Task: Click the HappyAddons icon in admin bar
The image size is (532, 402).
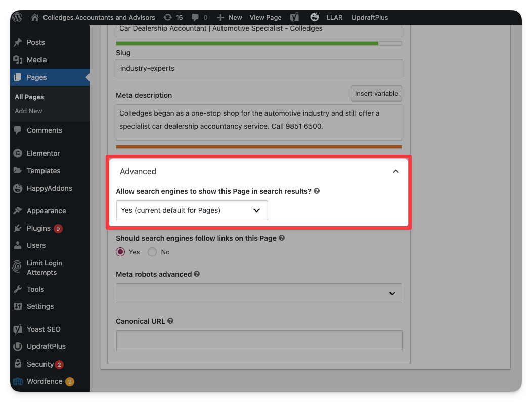Action: pyautogui.click(x=315, y=17)
